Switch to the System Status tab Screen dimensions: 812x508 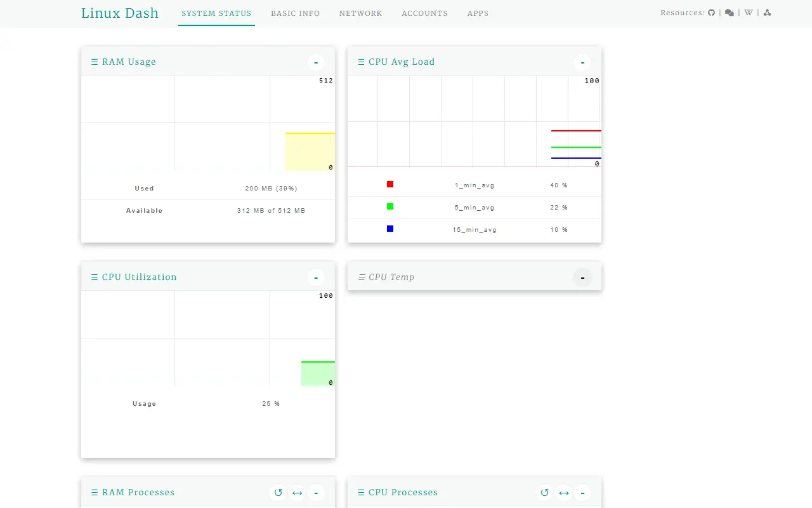(216, 13)
